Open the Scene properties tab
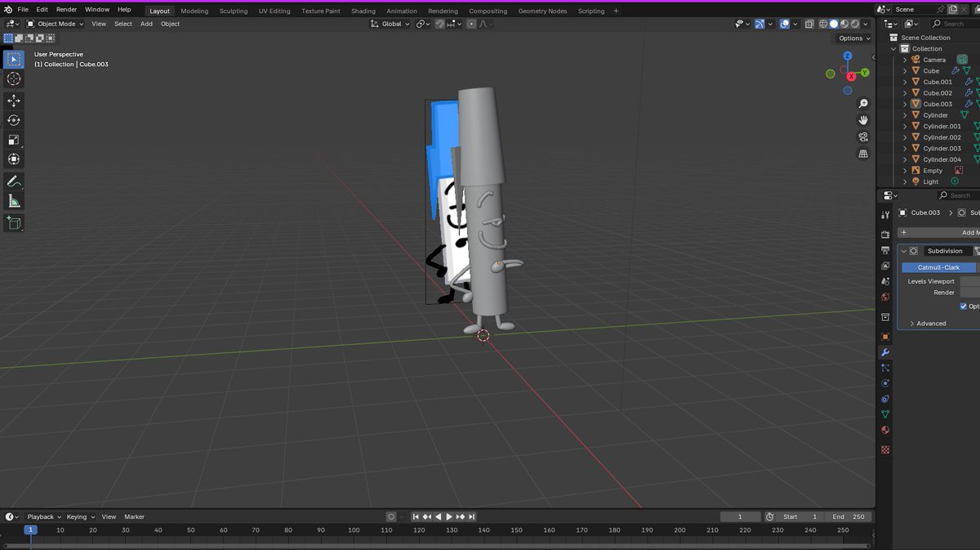The width and height of the screenshot is (980, 550). point(885,281)
